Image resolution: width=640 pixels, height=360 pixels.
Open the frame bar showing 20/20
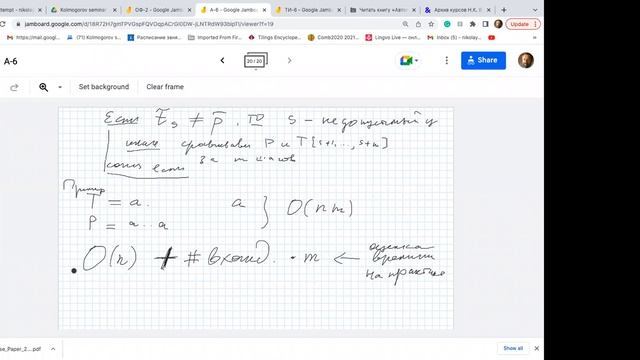tap(256, 61)
